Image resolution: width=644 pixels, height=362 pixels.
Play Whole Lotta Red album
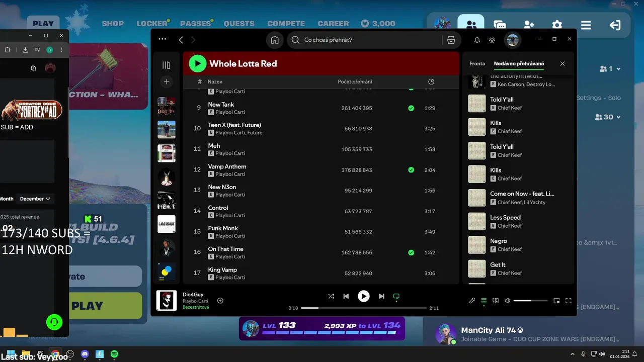[198, 63]
